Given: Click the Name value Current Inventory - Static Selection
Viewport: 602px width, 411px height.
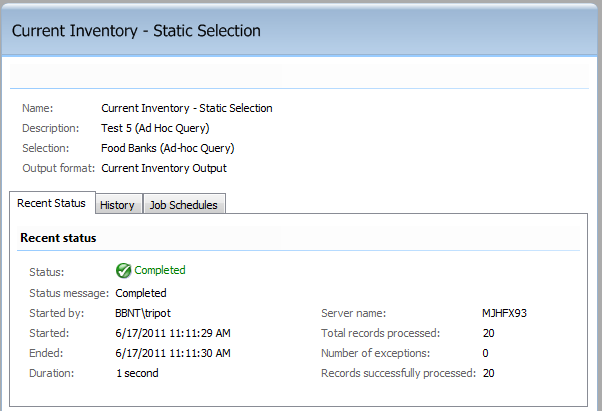Looking at the screenshot, I should [187, 108].
